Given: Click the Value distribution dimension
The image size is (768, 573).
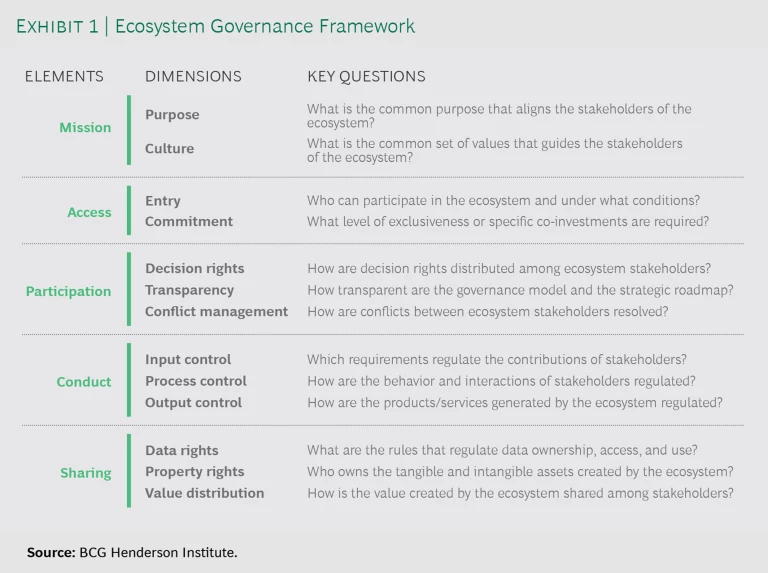Looking at the screenshot, I should coord(204,493).
